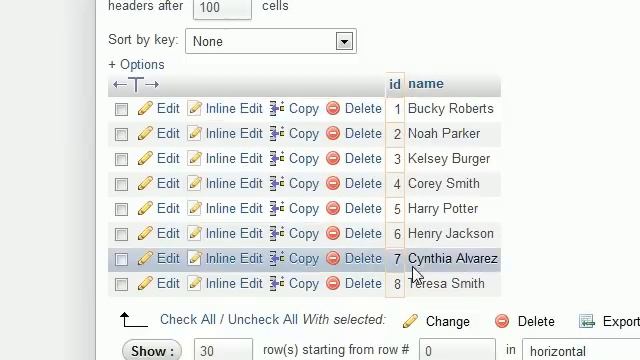
Task: Click the Copy icon in Corey Smith row
Action: tap(277, 183)
